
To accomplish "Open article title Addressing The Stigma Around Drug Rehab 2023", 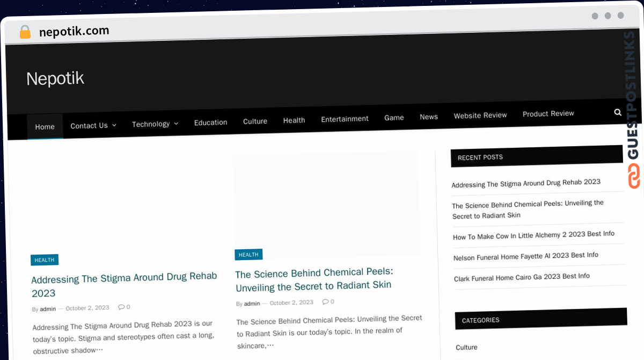I will click(124, 285).
